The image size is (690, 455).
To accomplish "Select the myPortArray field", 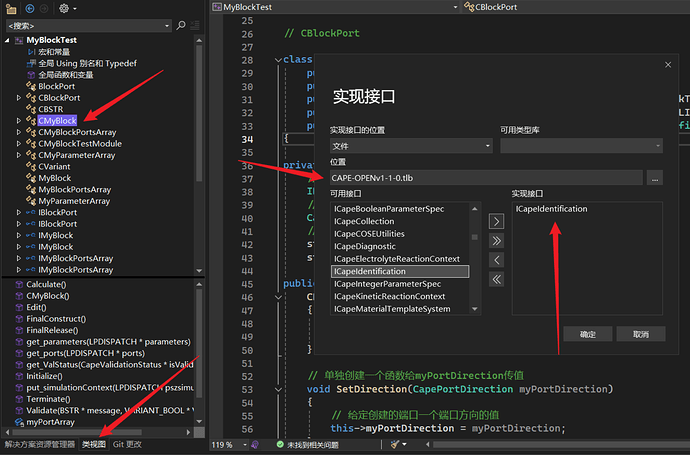I will 50,422.
